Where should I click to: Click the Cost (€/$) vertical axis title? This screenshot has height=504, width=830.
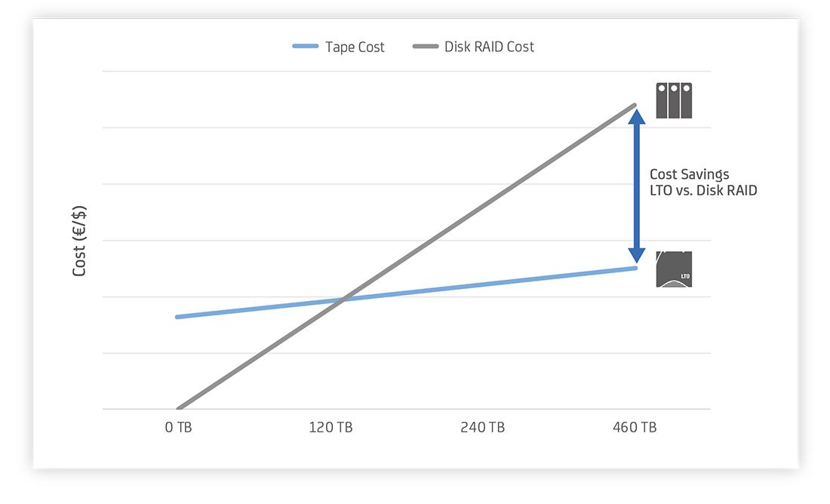pyautogui.click(x=79, y=241)
